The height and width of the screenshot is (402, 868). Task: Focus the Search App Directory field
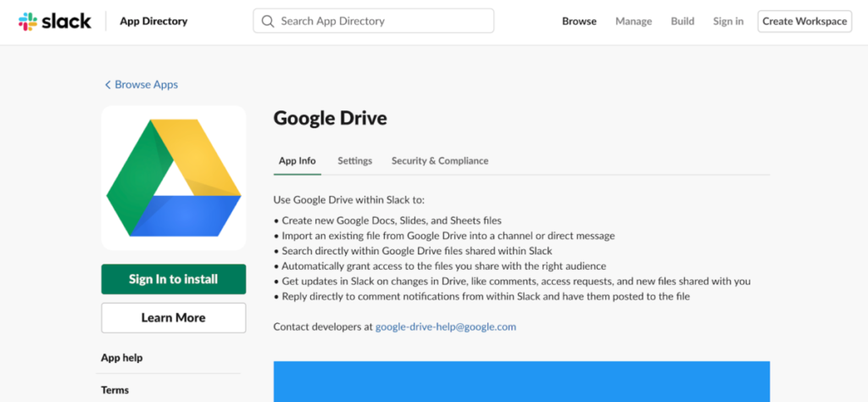(374, 21)
